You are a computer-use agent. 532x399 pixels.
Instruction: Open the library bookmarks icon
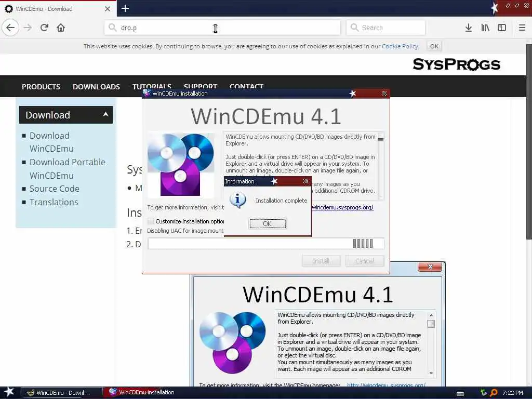(485, 28)
